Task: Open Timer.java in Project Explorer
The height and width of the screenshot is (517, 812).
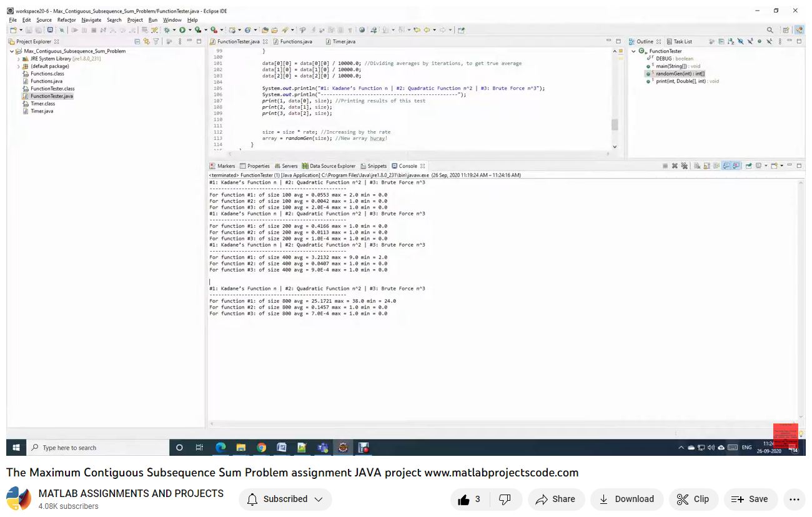Action: coord(42,111)
